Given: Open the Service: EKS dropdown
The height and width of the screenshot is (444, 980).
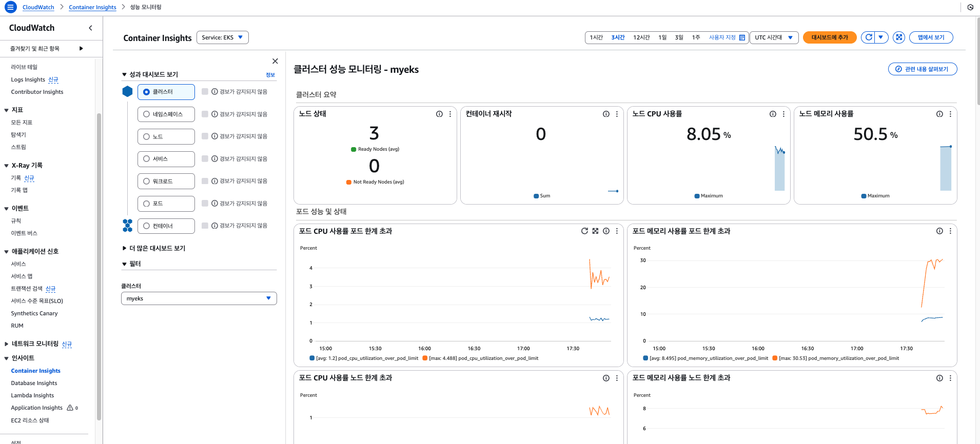Looking at the screenshot, I should (x=222, y=37).
